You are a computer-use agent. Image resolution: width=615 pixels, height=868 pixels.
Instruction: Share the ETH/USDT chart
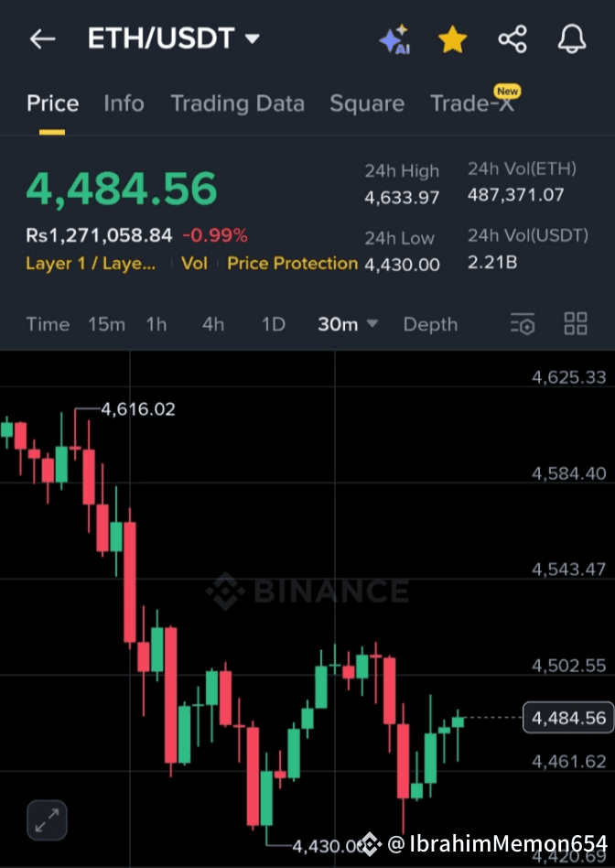[512, 39]
